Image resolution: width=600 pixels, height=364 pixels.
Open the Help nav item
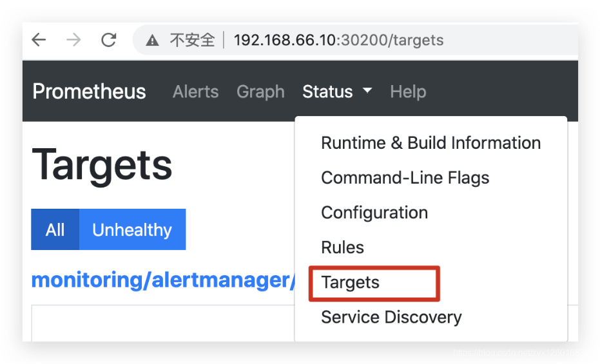(408, 91)
